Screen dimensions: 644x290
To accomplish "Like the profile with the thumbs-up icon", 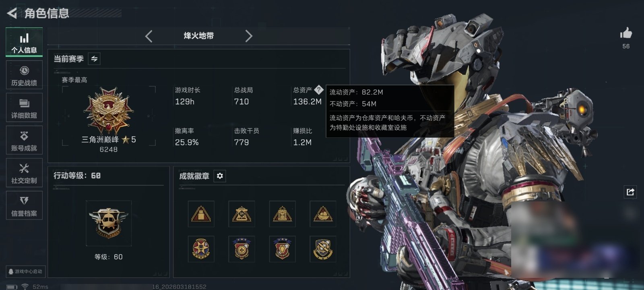I will [x=626, y=33].
